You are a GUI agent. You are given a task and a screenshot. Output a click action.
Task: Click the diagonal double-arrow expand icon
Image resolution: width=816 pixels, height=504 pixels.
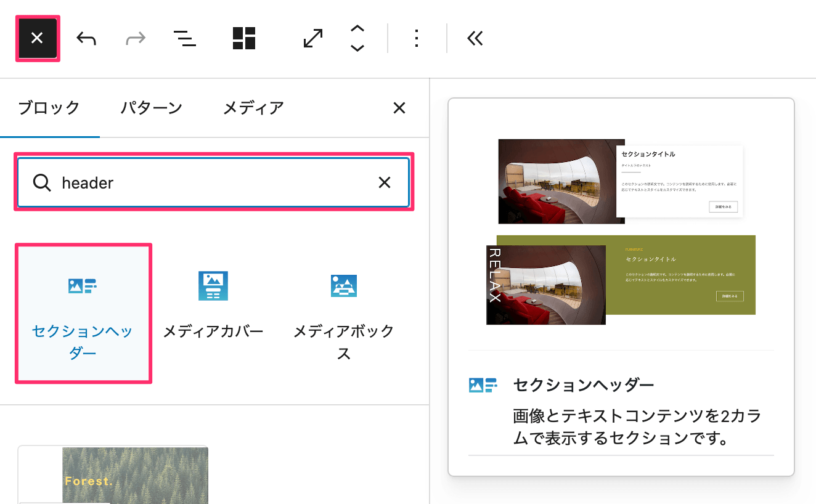313,39
